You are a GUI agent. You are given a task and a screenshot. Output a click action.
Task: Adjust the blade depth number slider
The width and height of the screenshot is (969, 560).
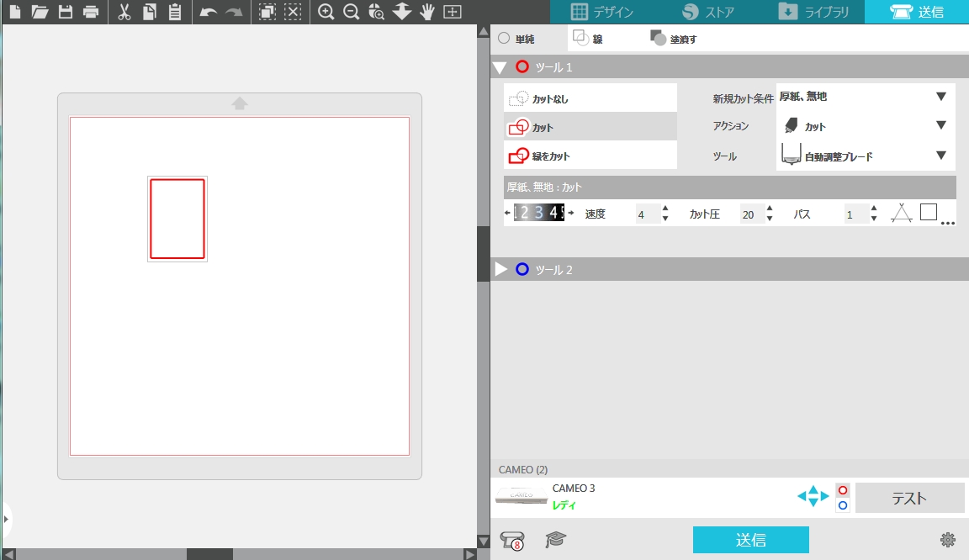click(x=538, y=214)
